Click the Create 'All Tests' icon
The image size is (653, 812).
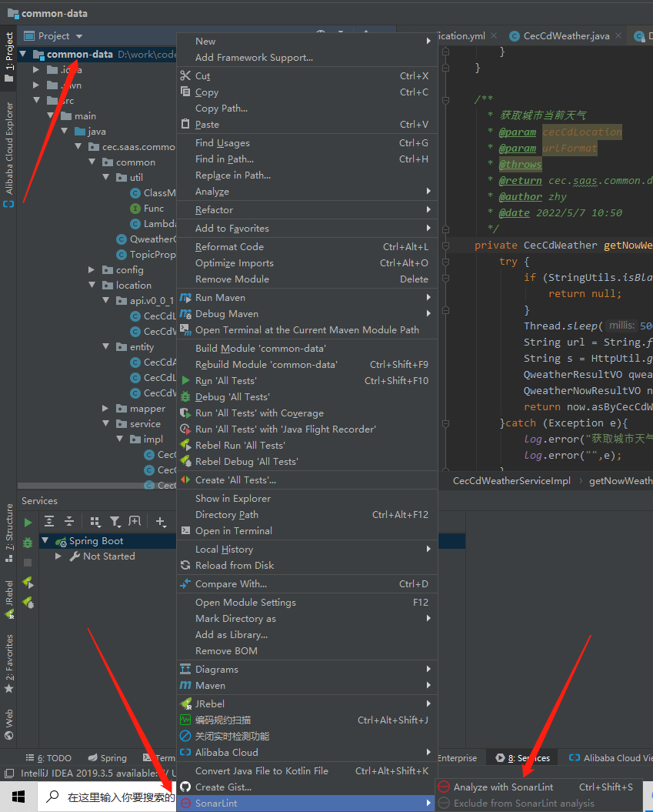click(185, 480)
